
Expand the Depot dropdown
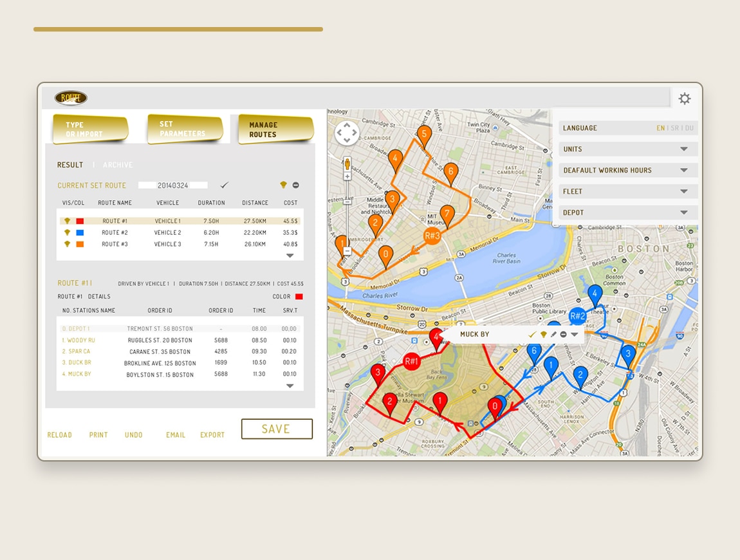click(x=684, y=212)
